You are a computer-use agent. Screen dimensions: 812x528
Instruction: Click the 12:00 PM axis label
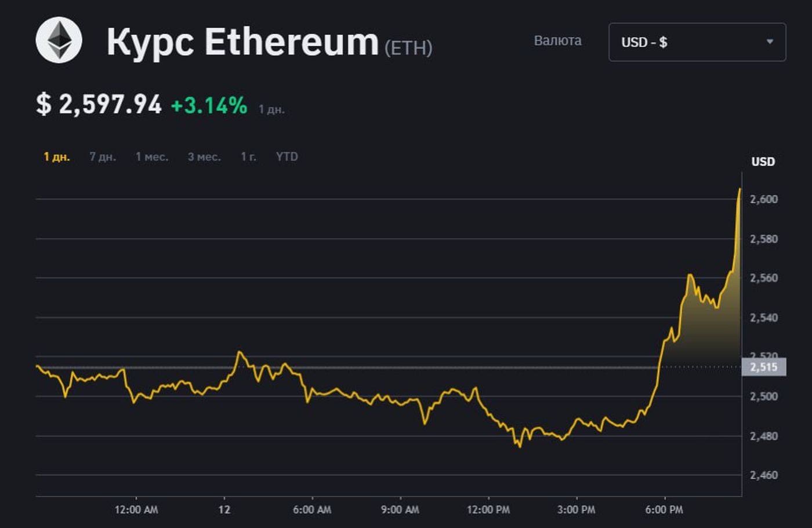pyautogui.click(x=488, y=510)
